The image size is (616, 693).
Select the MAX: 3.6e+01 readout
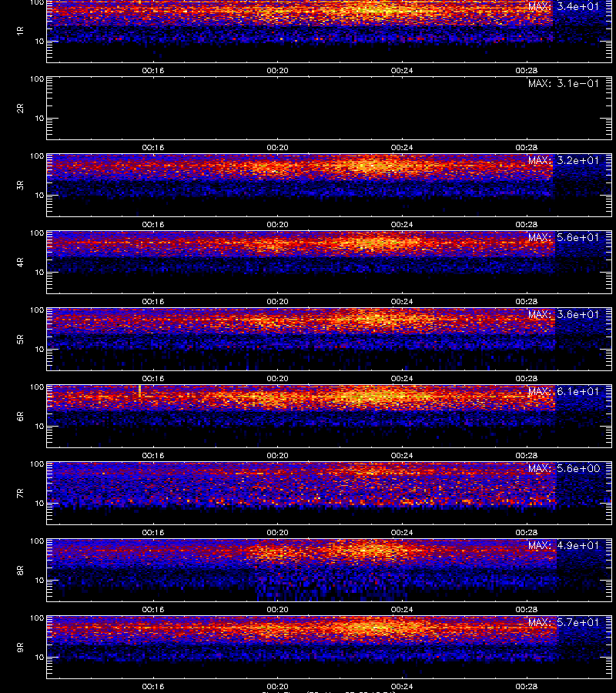click(x=564, y=314)
